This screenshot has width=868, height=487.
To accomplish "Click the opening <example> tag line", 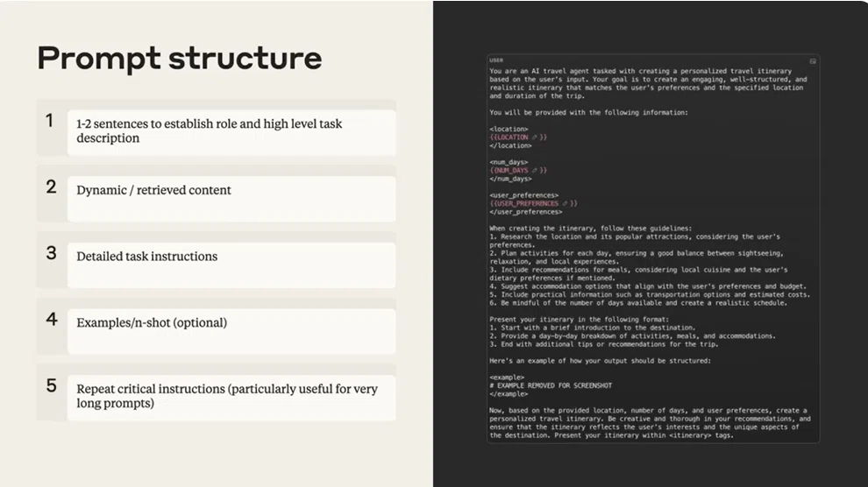I will click(507, 378).
